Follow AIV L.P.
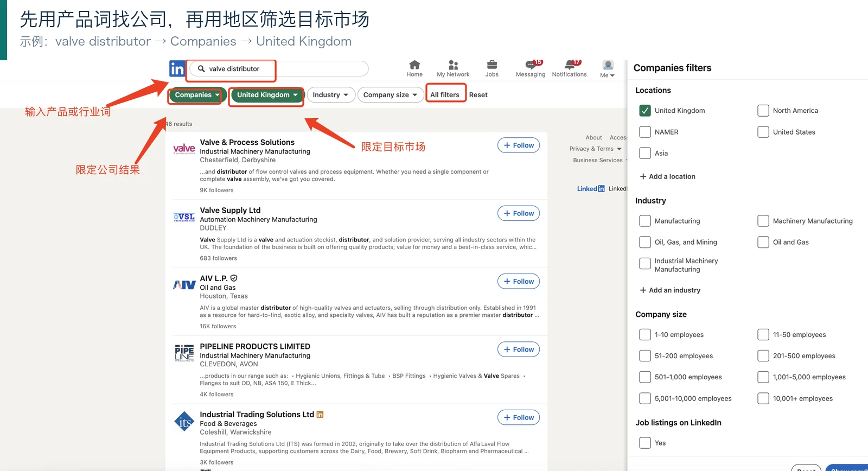Screen dimensions: 868x471 click(519, 282)
